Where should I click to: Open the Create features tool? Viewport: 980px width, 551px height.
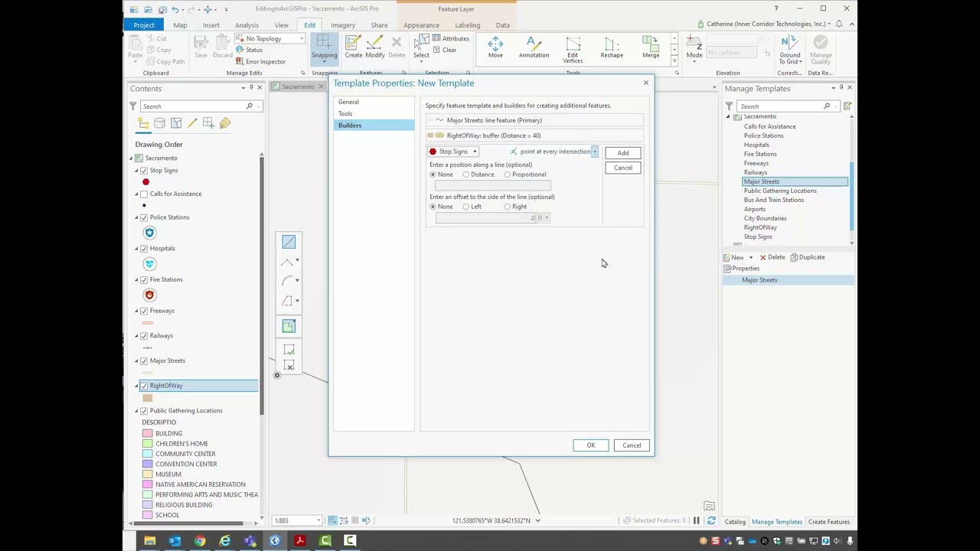pyautogui.click(x=354, y=47)
